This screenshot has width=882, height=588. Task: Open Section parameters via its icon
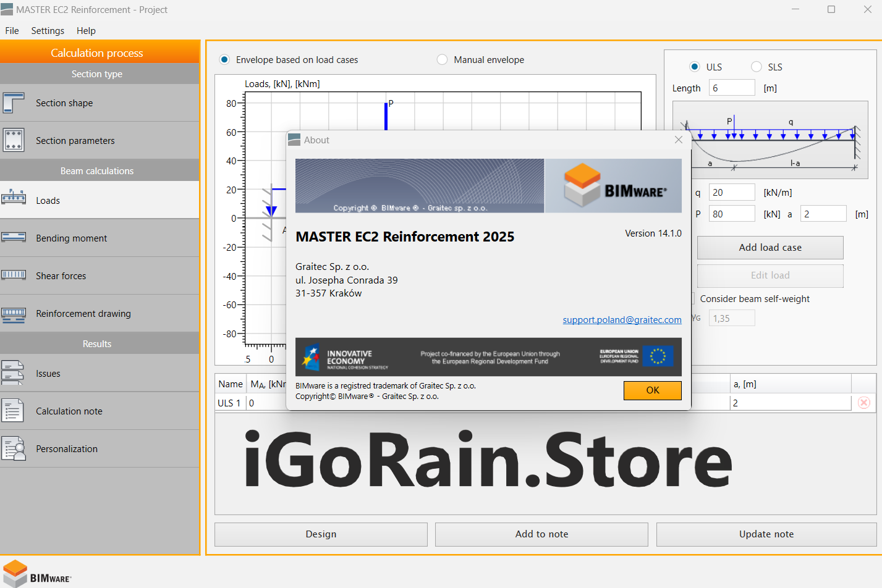14,140
